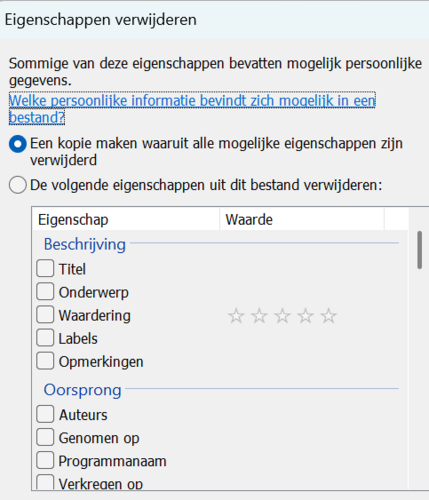
Task: Check the Onderwerp property checkbox
Action: tap(45, 292)
